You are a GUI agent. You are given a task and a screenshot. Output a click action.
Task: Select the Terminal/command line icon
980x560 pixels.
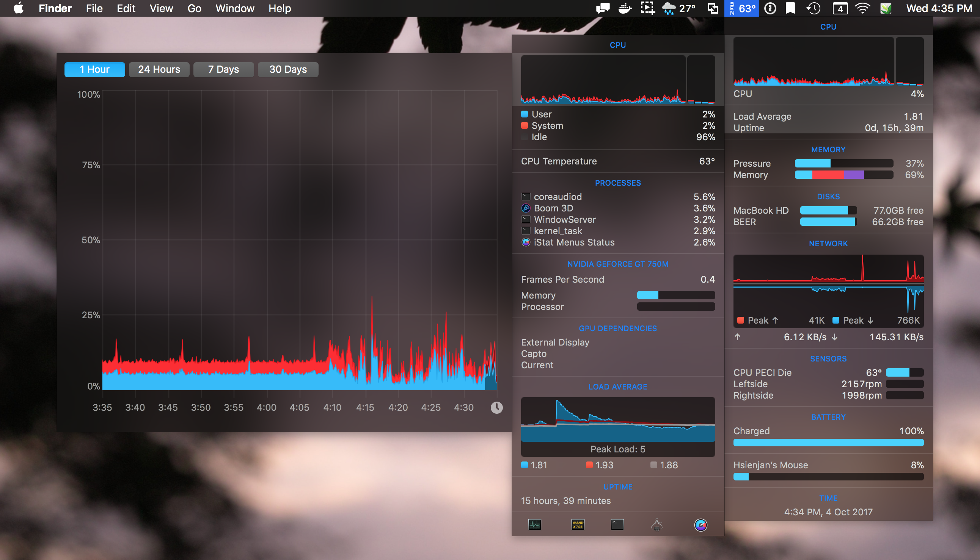click(618, 525)
